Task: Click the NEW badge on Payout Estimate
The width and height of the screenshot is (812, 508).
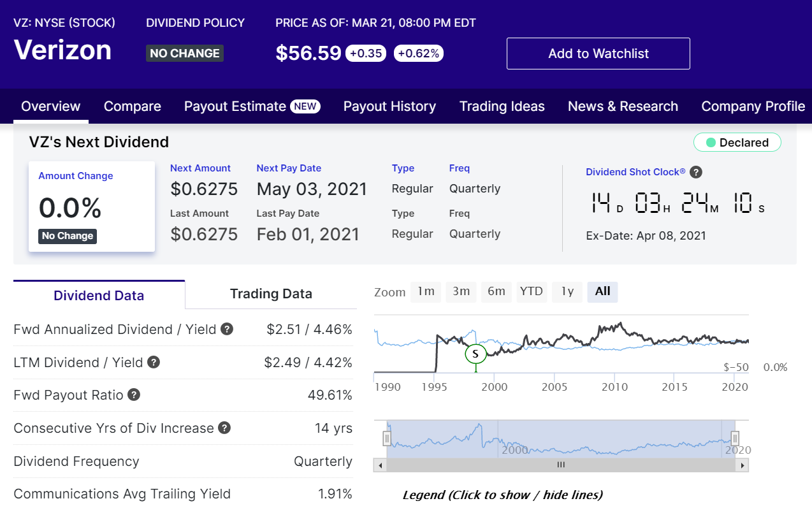Action: click(305, 106)
